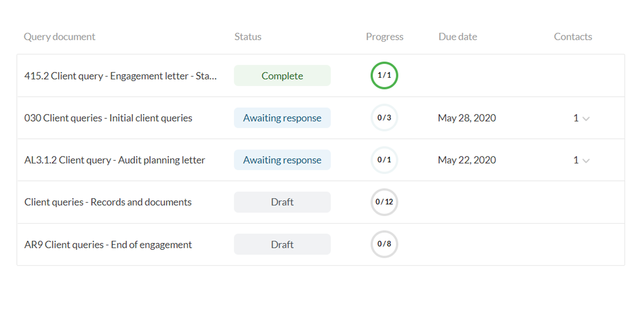Click Draft badge for End of engagement

(x=282, y=245)
